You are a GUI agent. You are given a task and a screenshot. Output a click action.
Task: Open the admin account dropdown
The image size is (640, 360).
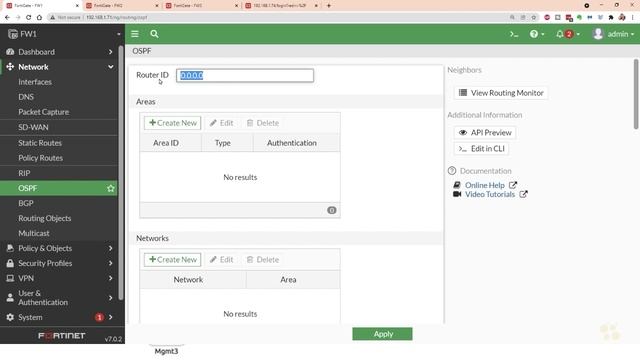(620, 34)
